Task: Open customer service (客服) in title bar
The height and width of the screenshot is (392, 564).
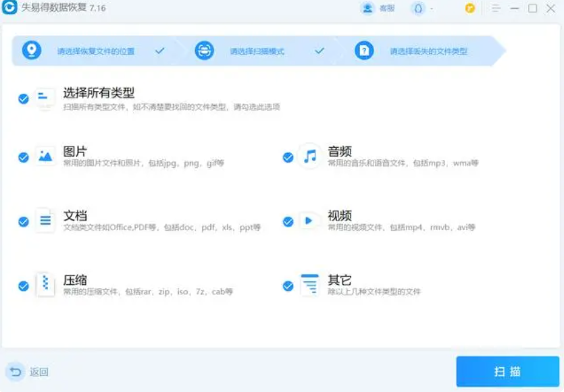Action: point(378,9)
